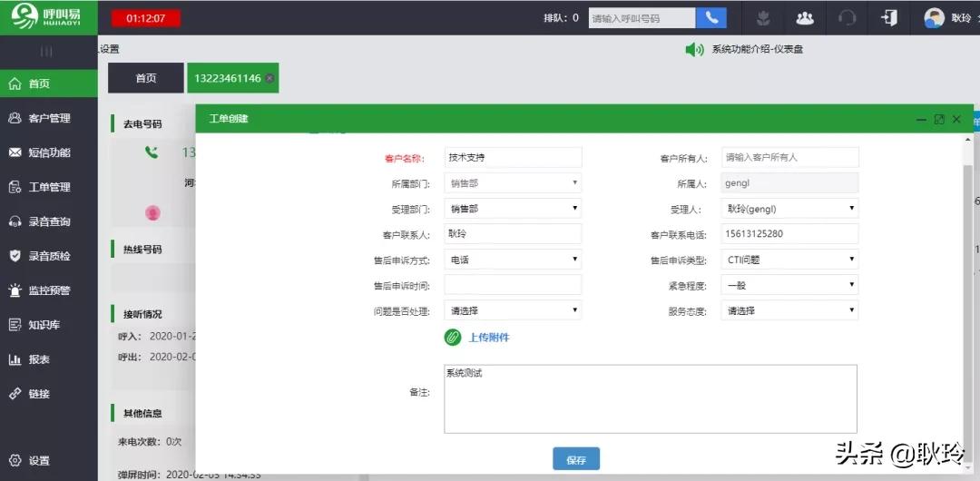Maximize the 工单创建 dialog
Screen dimensions: 980x481
[x=939, y=119]
